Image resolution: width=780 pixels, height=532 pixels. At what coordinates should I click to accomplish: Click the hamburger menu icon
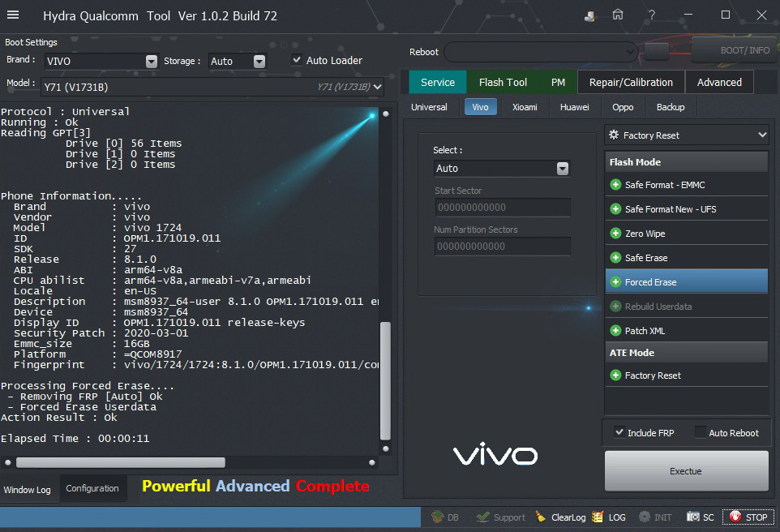(x=13, y=15)
